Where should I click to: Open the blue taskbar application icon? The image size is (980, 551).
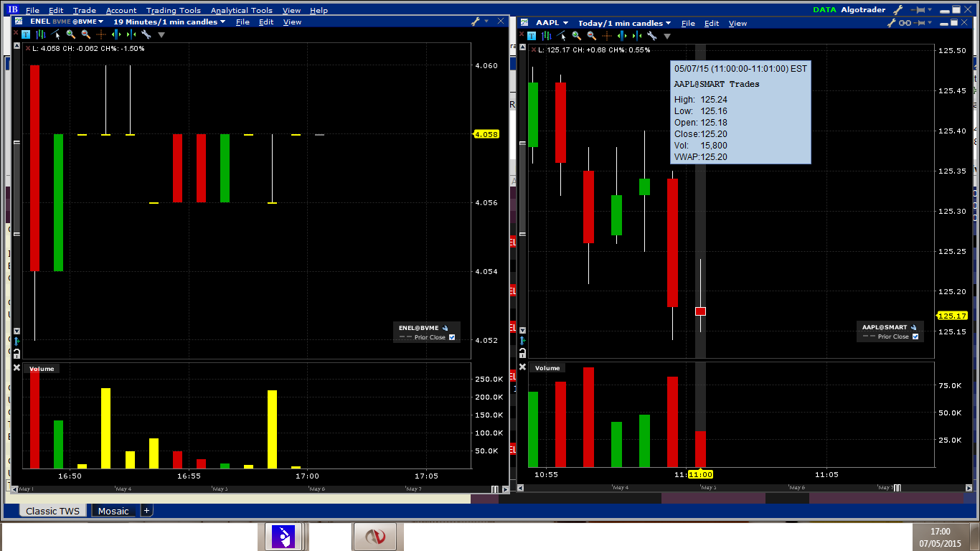[x=283, y=537]
